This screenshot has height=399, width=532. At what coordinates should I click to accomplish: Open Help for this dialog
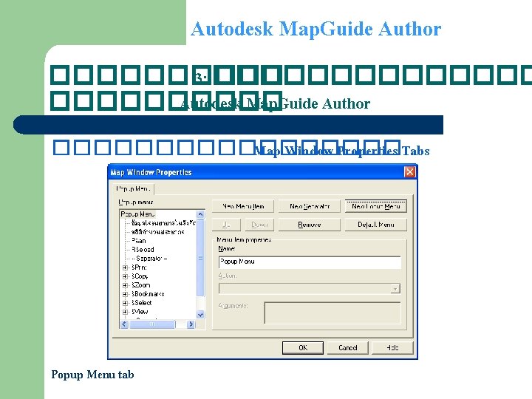392,348
